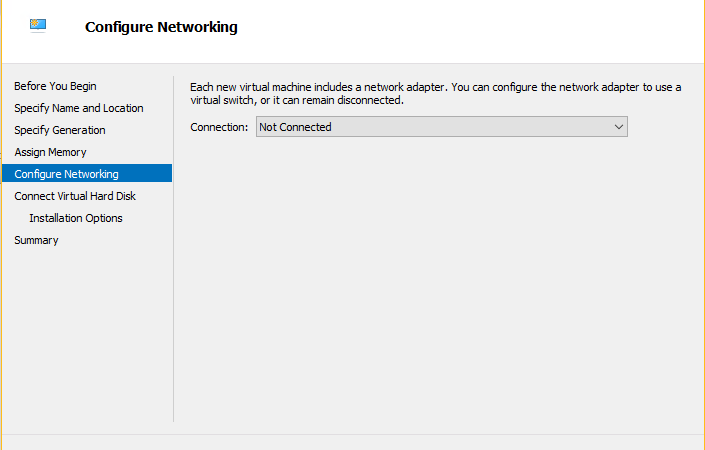Click the empty area below the Connection dropdown
The width and height of the screenshot is (705, 450).
[436, 279]
